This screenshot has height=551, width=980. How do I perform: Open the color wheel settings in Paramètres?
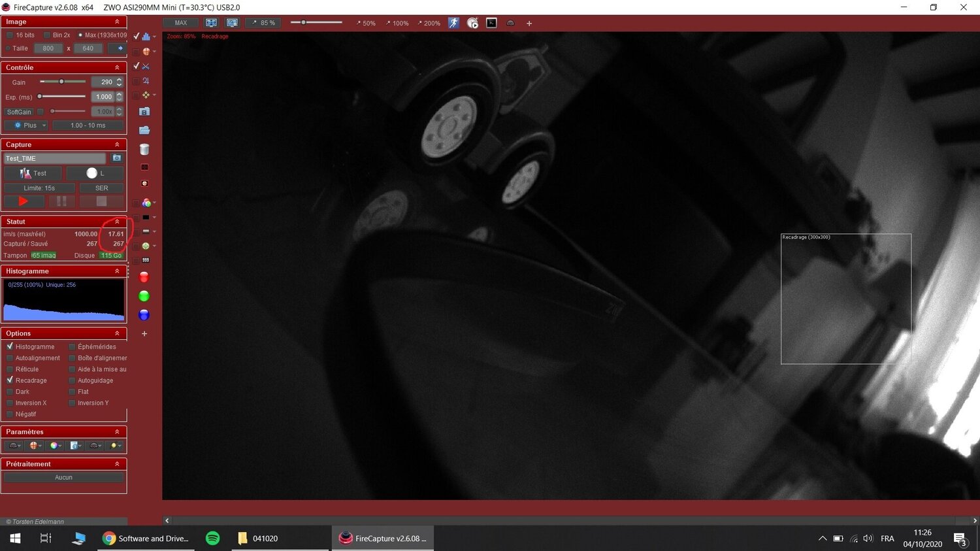pos(55,446)
